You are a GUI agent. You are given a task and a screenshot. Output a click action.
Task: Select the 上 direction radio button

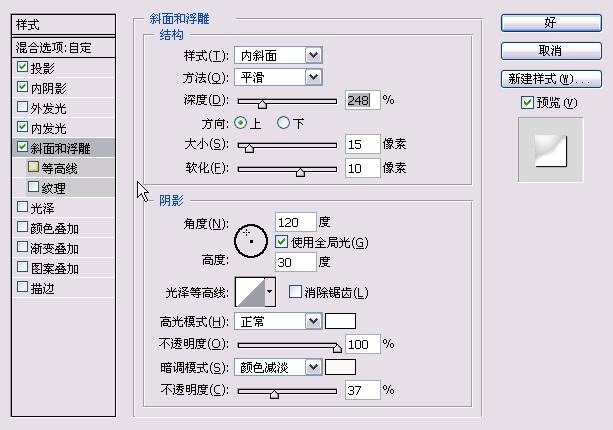point(240,123)
